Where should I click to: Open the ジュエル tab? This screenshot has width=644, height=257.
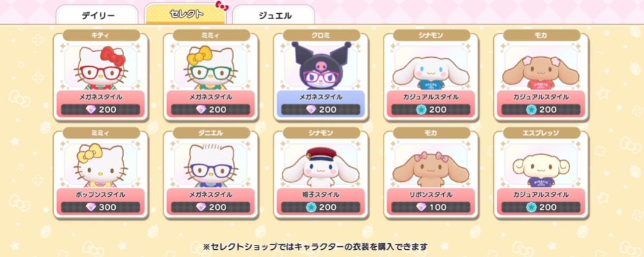coord(274,16)
